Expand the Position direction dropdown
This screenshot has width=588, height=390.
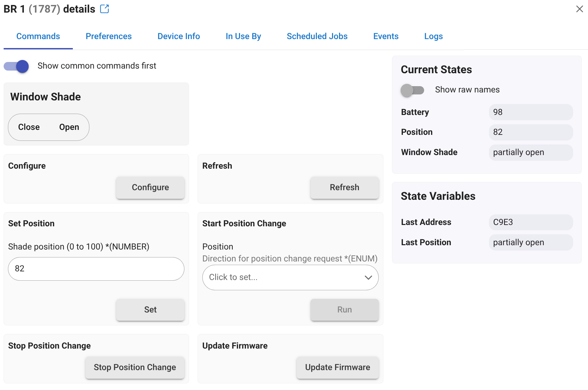pyautogui.click(x=285, y=277)
